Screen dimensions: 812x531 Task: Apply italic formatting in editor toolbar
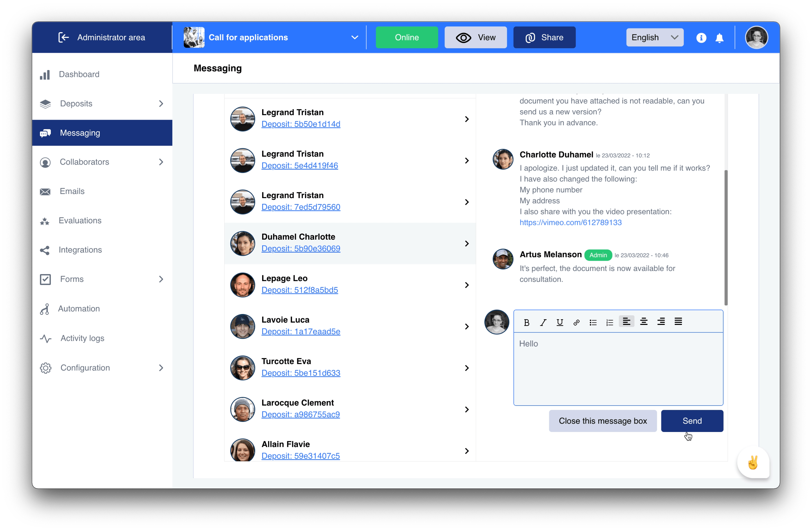(x=543, y=322)
